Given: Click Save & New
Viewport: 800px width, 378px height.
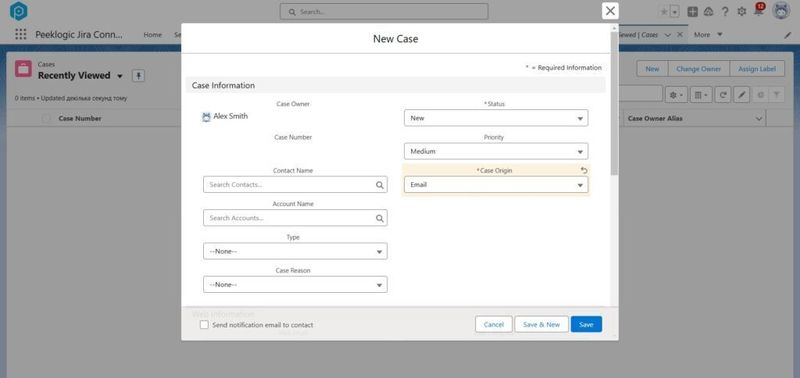Looking at the screenshot, I should point(541,324).
